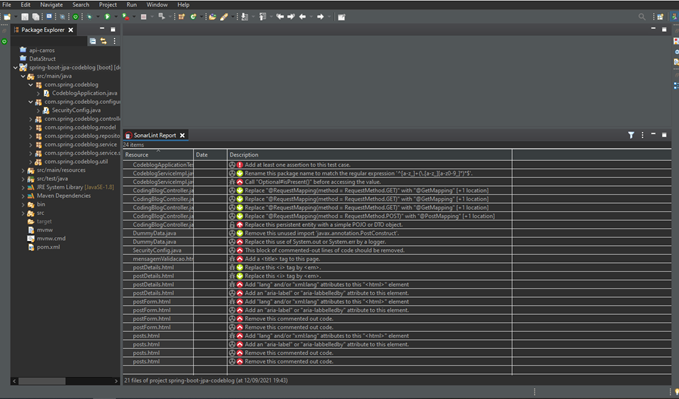Click the Save icon in toolbar
The image size is (679, 399).
pos(25,17)
